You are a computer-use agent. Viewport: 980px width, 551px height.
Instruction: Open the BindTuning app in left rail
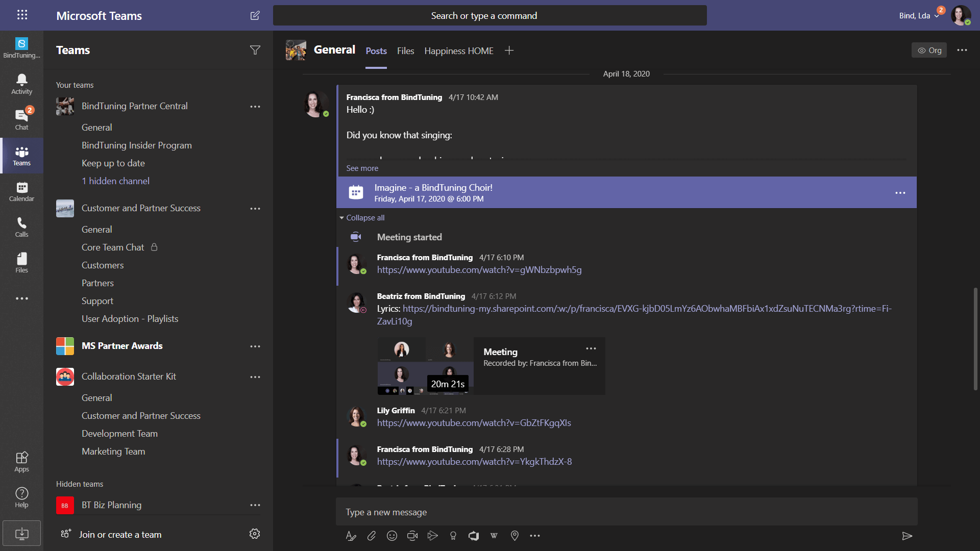[x=21, y=48]
